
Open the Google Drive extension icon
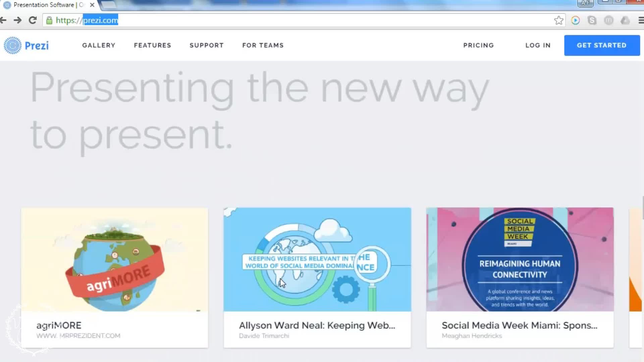[625, 20]
